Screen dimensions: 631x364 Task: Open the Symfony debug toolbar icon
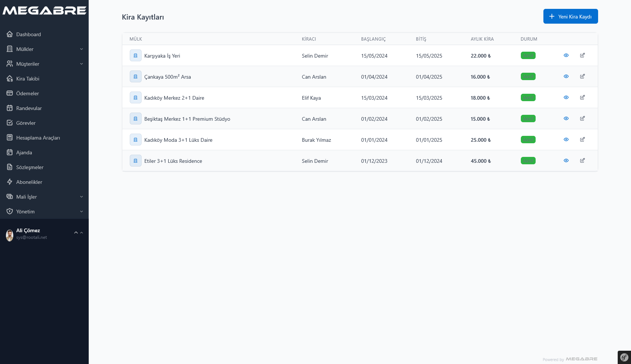(x=624, y=357)
